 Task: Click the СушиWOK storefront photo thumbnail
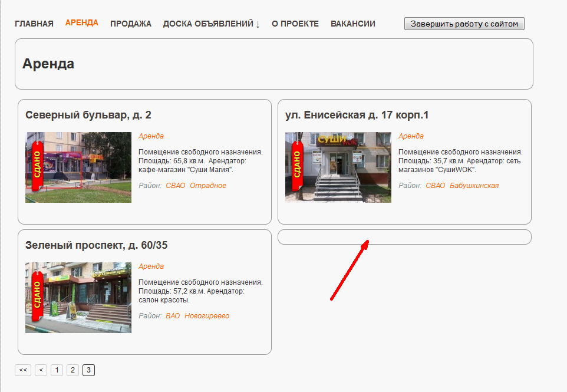pyautogui.click(x=338, y=167)
